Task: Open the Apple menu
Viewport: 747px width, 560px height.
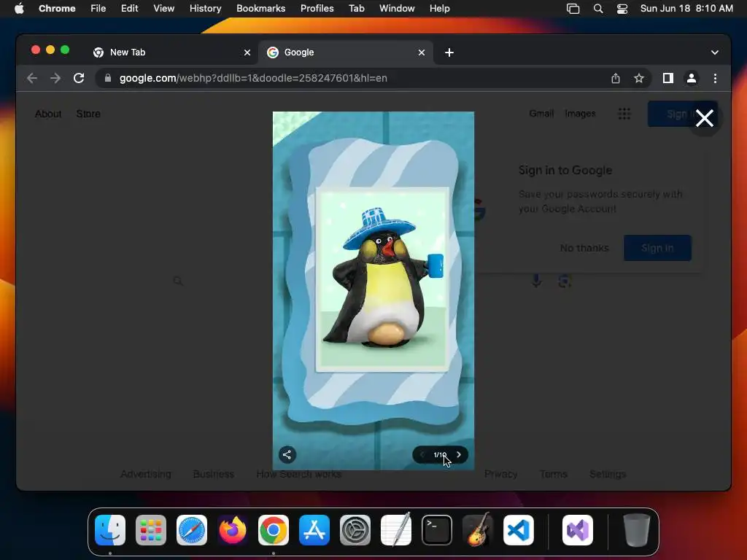Action: [19, 9]
